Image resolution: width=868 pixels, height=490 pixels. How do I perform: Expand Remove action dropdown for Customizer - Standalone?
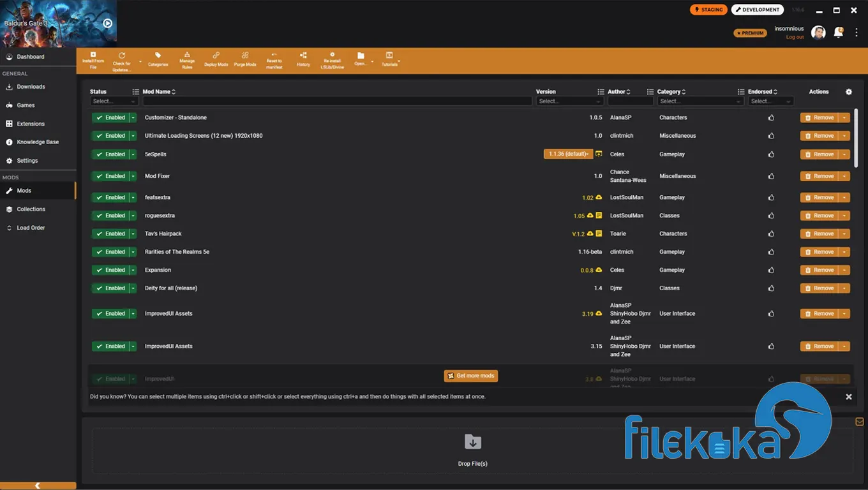coord(844,117)
